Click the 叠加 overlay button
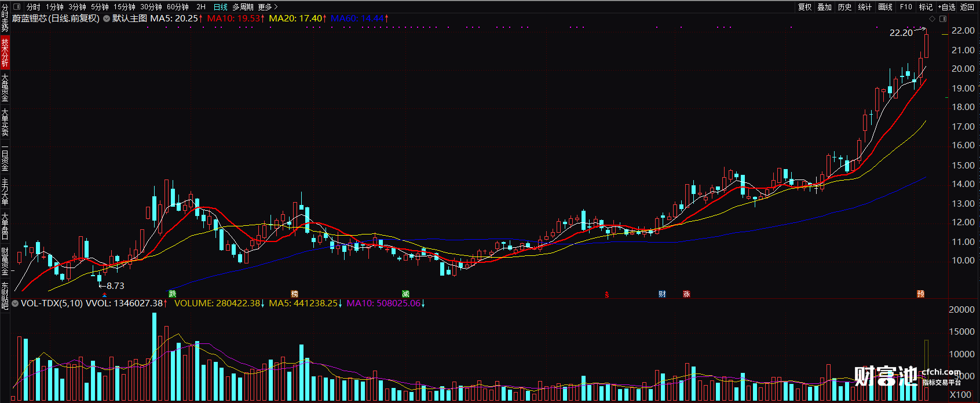This screenshot has height=403, width=980. pos(825,7)
